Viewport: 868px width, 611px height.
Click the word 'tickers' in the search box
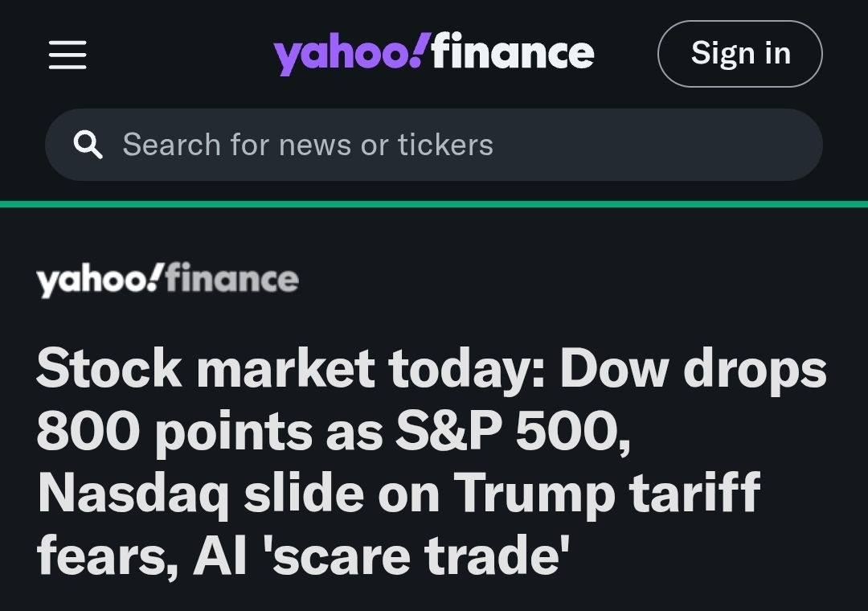[x=444, y=145]
